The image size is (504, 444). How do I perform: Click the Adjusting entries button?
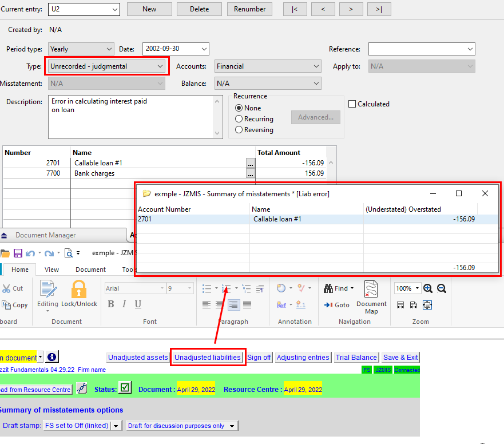pos(303,358)
